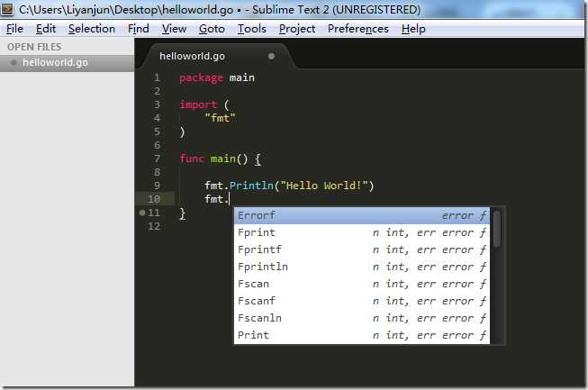Click Println on line 9
The height and width of the screenshot is (390, 588).
[x=251, y=186]
